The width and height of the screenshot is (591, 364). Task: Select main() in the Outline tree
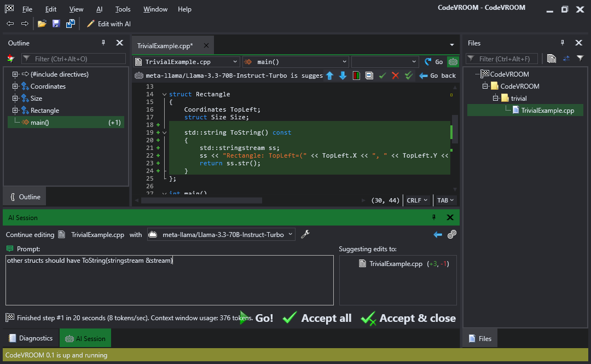[x=66, y=122]
